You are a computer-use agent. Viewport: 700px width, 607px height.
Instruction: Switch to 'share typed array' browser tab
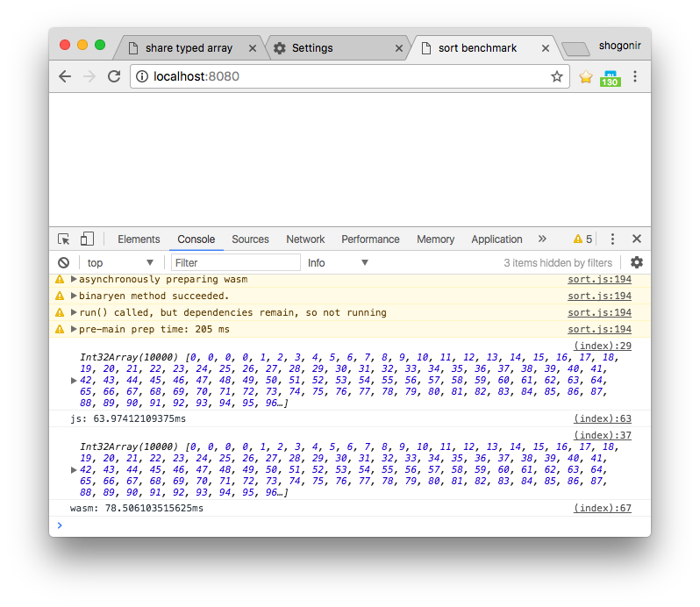point(188,47)
